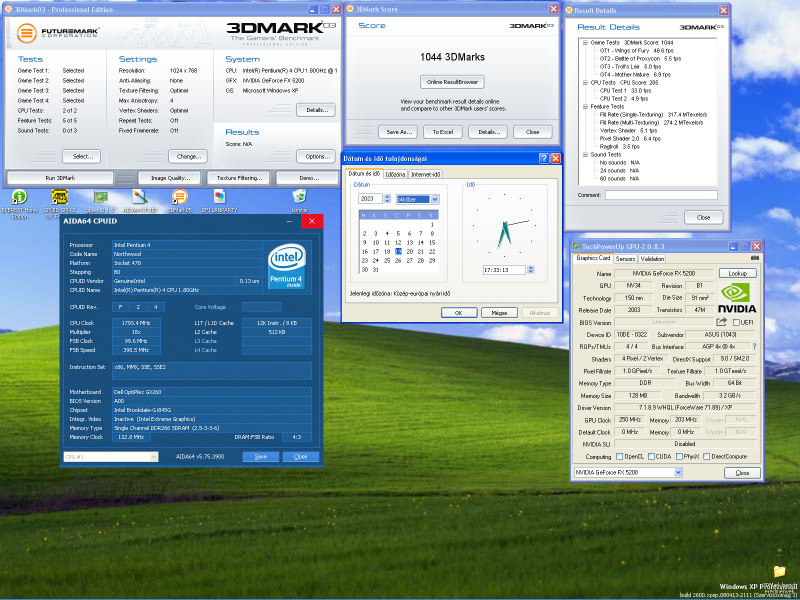Click the Options... button in 3DMark03

click(x=316, y=157)
